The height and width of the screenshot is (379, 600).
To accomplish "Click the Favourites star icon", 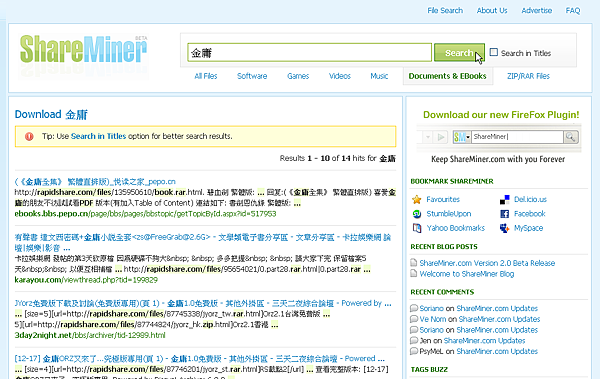I will (417, 199).
